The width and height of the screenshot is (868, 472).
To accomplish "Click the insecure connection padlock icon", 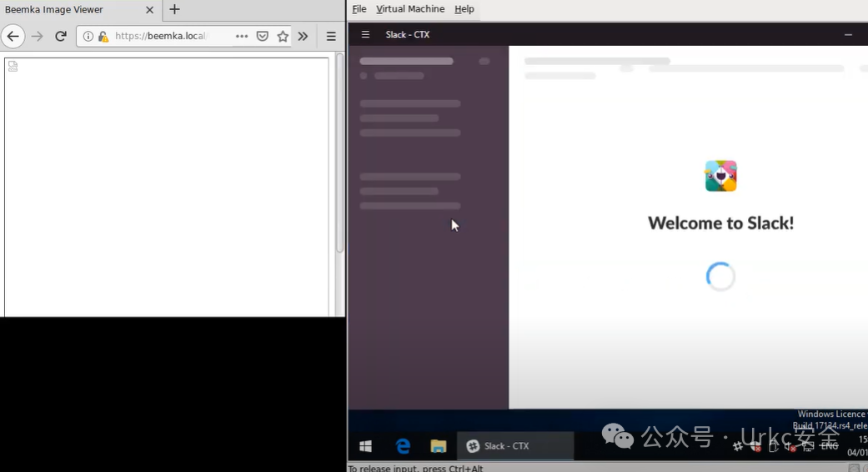I will point(103,37).
